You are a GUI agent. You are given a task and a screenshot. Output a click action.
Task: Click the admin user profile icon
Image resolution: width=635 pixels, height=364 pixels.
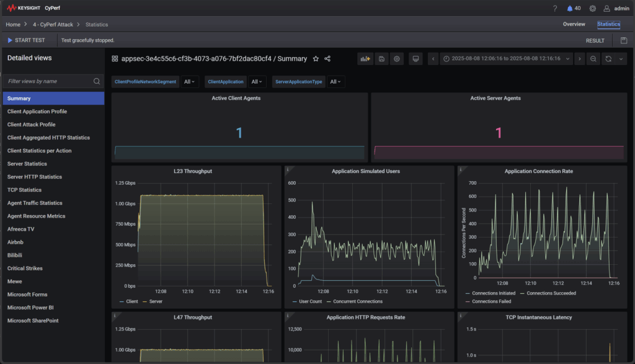[x=606, y=9]
